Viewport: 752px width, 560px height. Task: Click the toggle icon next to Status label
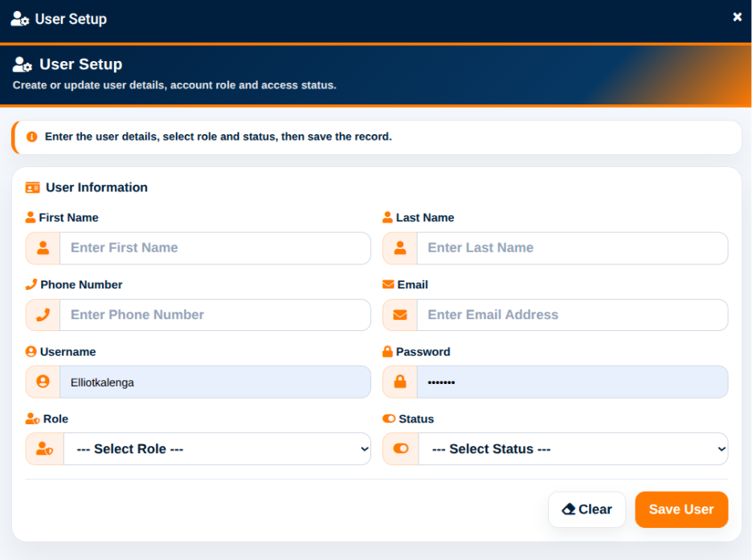pyautogui.click(x=389, y=419)
